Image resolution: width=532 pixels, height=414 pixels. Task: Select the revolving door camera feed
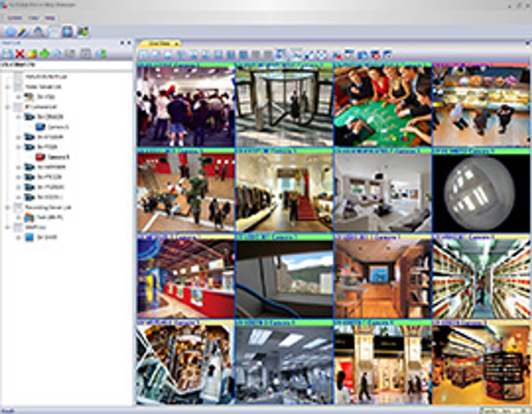284,106
